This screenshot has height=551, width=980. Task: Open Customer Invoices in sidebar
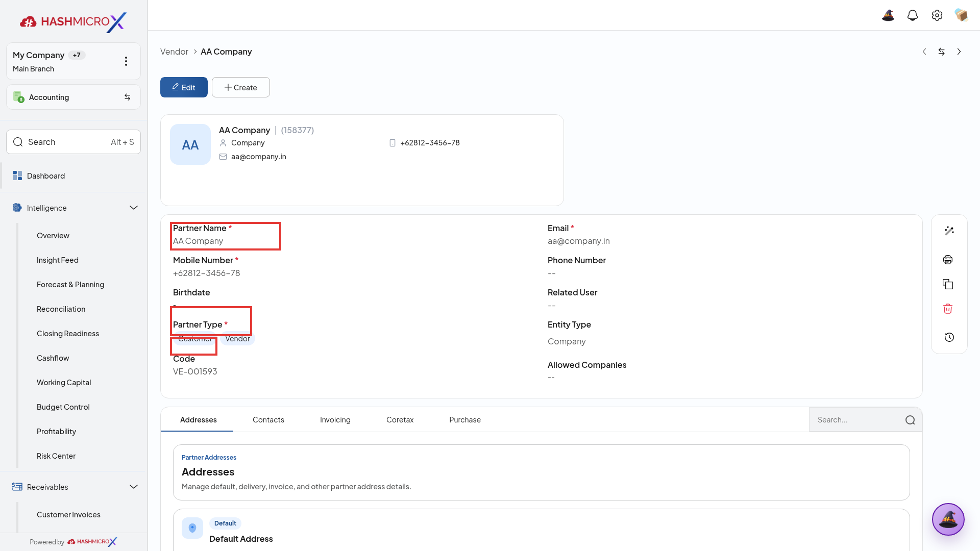[x=68, y=515]
